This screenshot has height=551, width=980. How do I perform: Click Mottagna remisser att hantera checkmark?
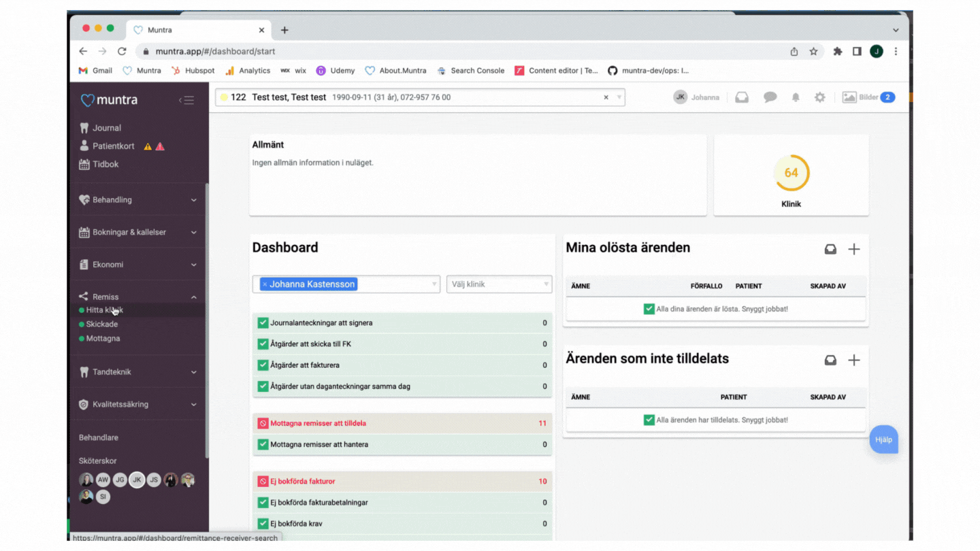point(263,444)
